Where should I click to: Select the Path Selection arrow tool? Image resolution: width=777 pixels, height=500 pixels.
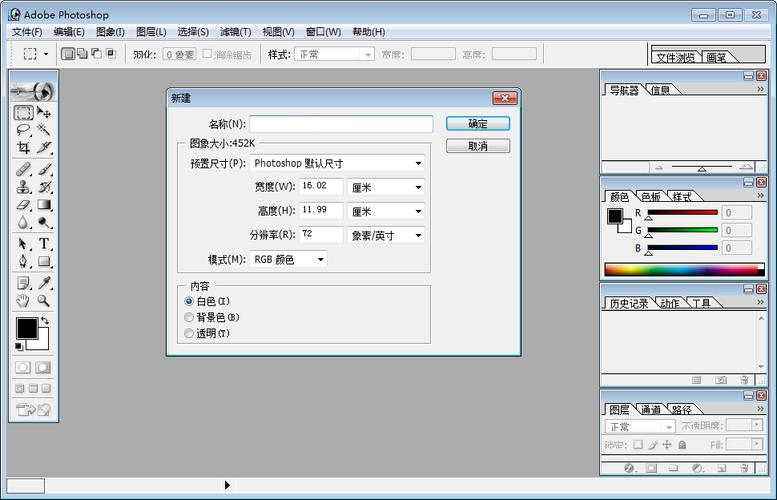point(23,244)
